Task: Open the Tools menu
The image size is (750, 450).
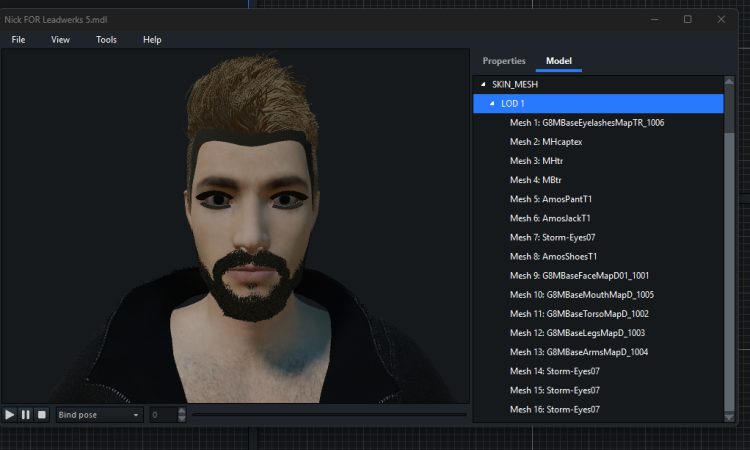Action: pos(106,39)
